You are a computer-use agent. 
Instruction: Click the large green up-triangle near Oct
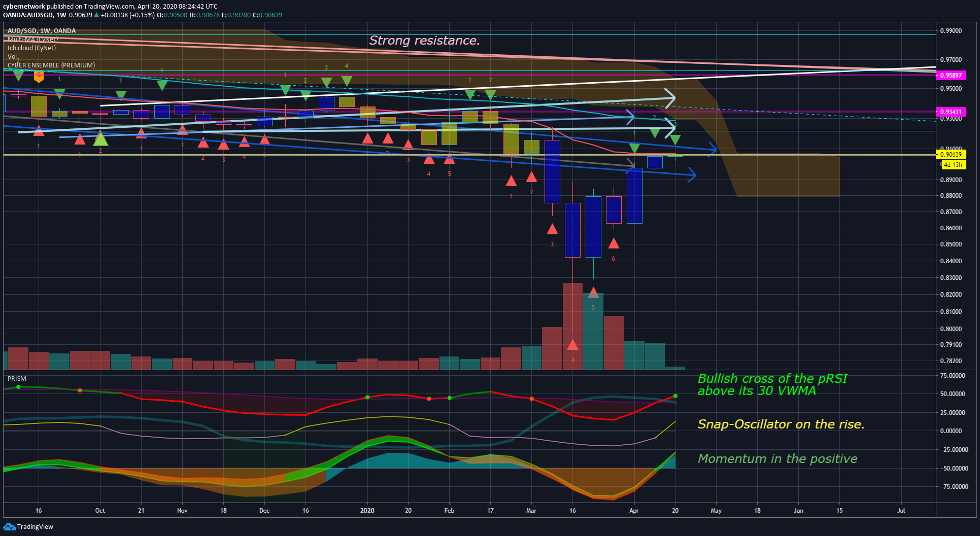tap(100, 138)
